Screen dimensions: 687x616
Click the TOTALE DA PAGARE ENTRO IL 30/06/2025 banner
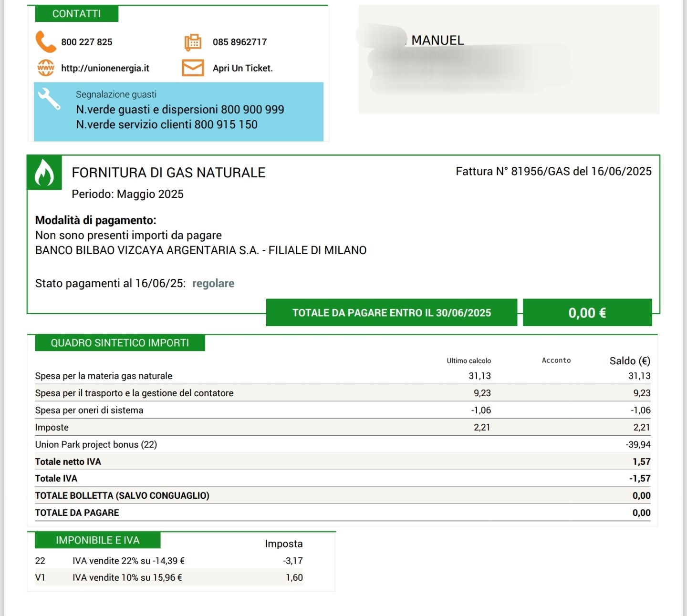pos(392,313)
